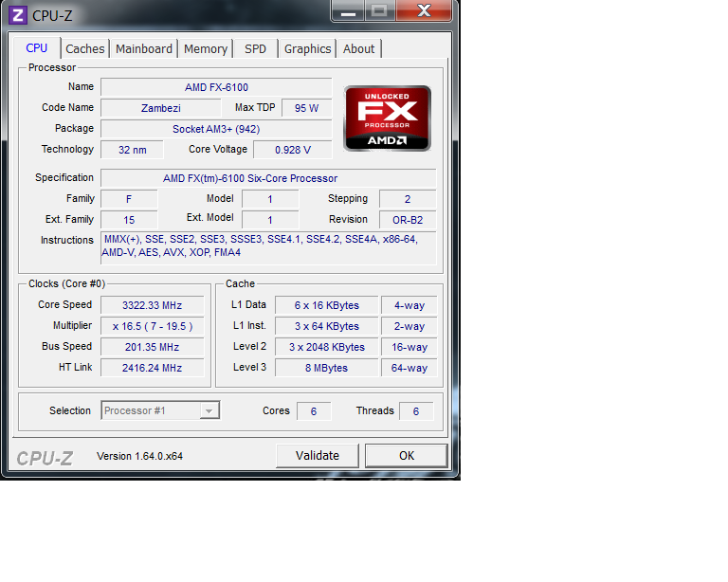The width and height of the screenshot is (728, 582).
Task: Click the Core Speed value 3322.33 MHz
Action: [153, 305]
